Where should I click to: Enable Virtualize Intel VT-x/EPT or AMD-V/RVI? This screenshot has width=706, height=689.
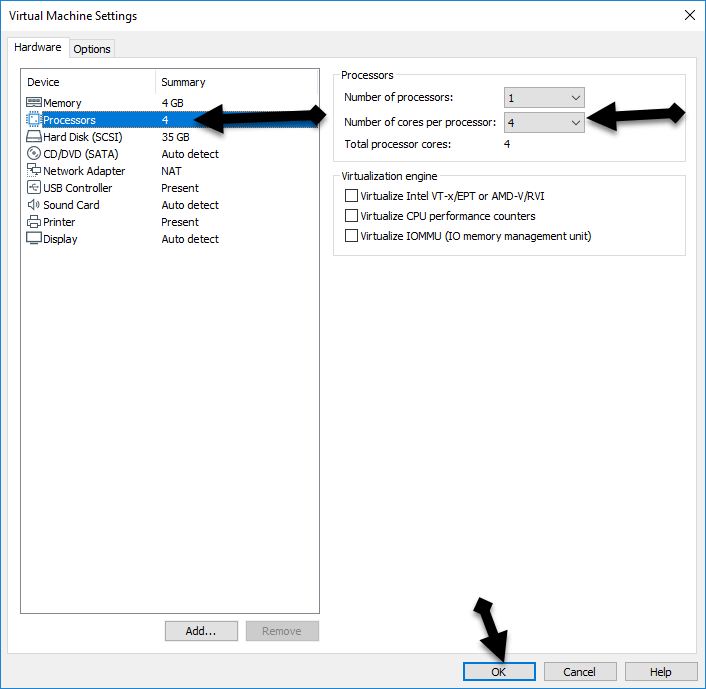(x=351, y=196)
